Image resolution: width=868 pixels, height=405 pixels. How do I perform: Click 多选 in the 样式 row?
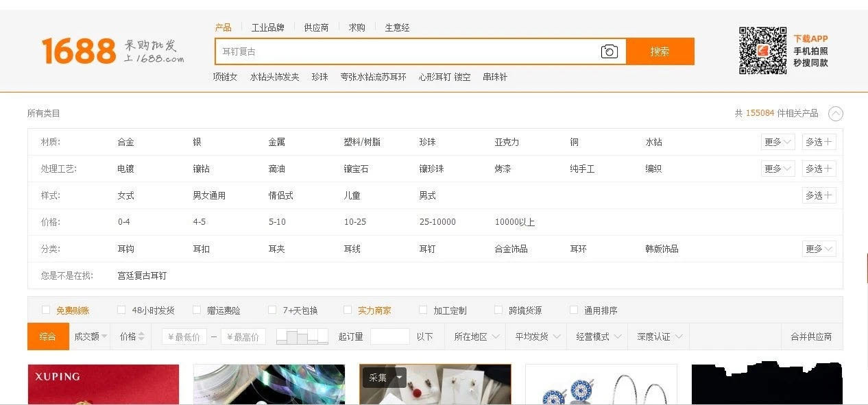[819, 195]
